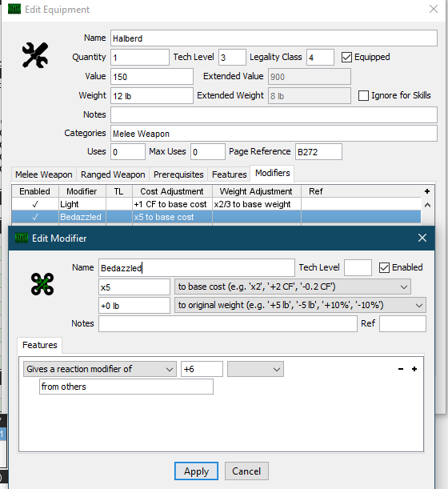Click the Cost Adjustment column header
Viewport: 448px width, 489px height.
[172, 191]
